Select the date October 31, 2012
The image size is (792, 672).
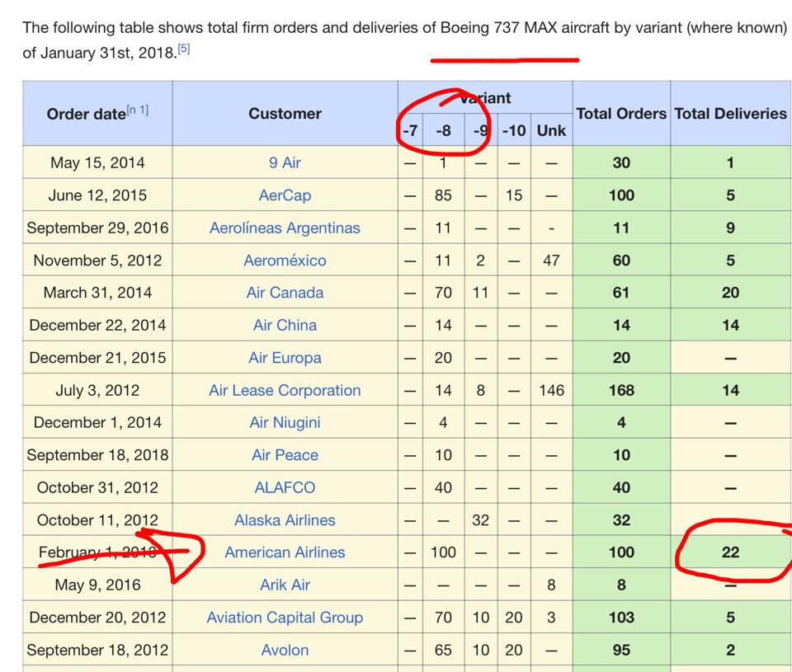coord(97,488)
